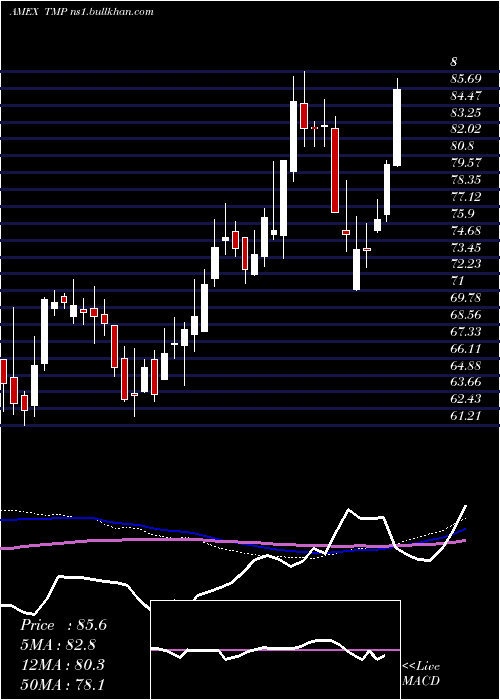The width and height of the screenshot is (500, 700).
Task: Select the 75.9 price axis label
Action: pyautogui.click(x=462, y=213)
